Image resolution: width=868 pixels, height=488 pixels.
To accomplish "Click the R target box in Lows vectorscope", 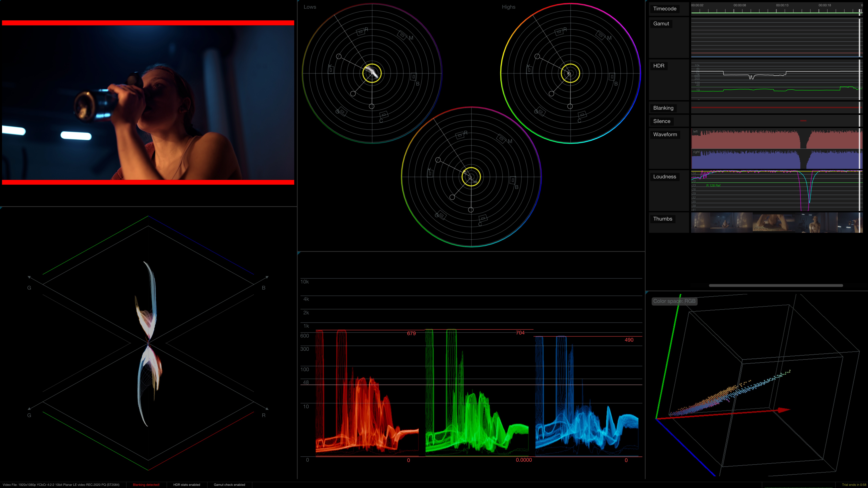I will click(x=361, y=32).
